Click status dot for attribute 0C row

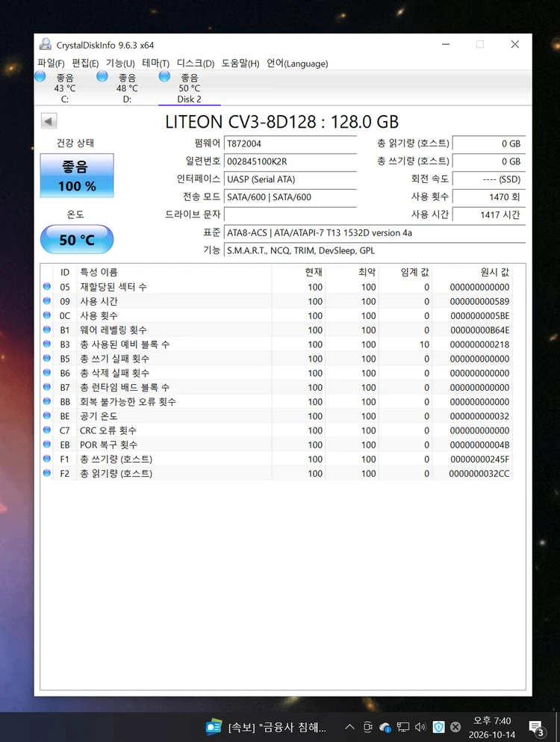point(47,315)
